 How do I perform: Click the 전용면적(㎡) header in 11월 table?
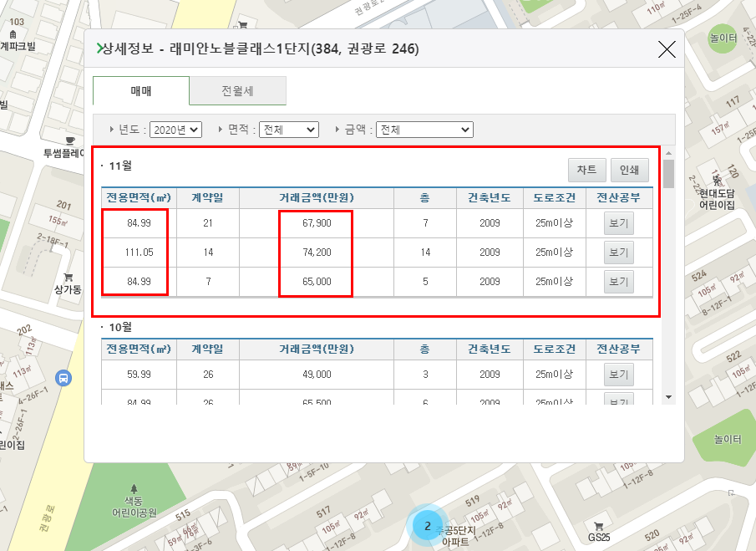pos(139,197)
